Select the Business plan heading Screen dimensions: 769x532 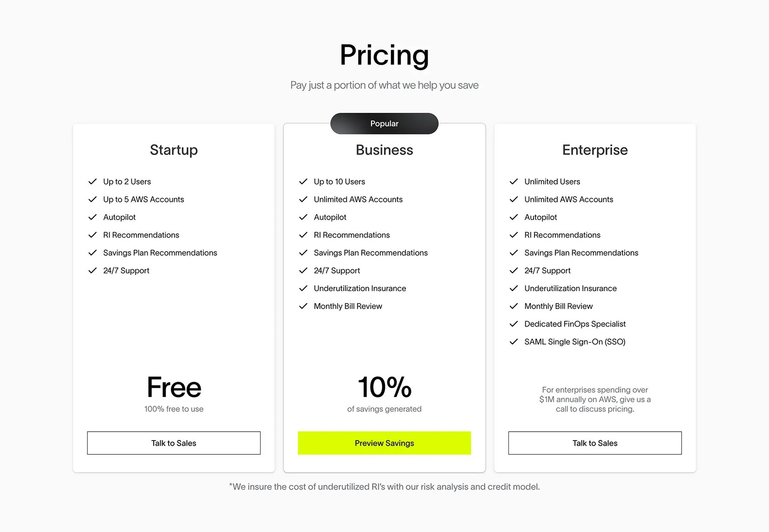(x=384, y=150)
